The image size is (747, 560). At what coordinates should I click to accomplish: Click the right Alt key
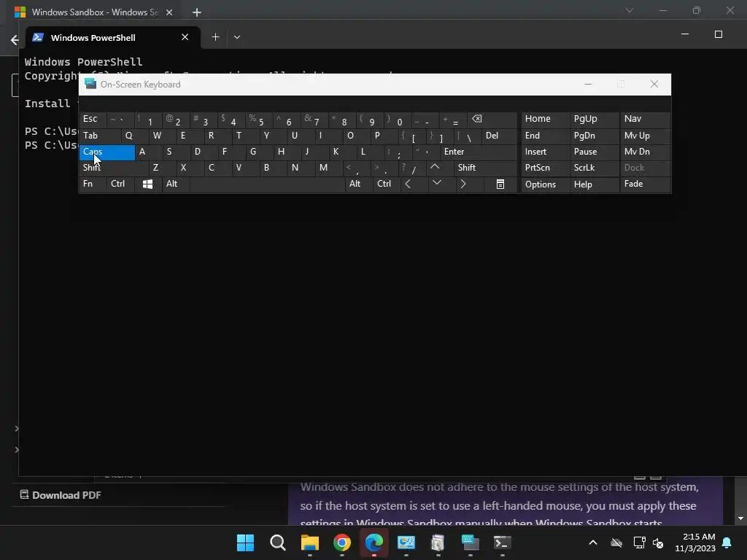359,184
